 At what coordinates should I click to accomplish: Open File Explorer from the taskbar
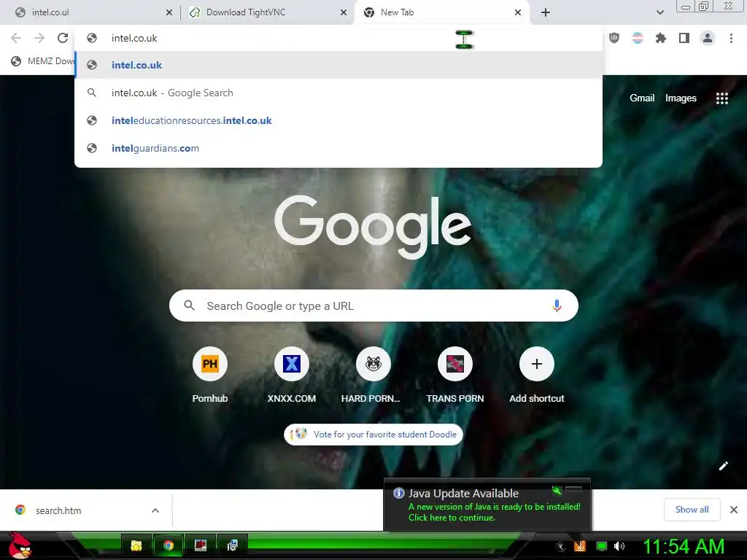point(136,545)
